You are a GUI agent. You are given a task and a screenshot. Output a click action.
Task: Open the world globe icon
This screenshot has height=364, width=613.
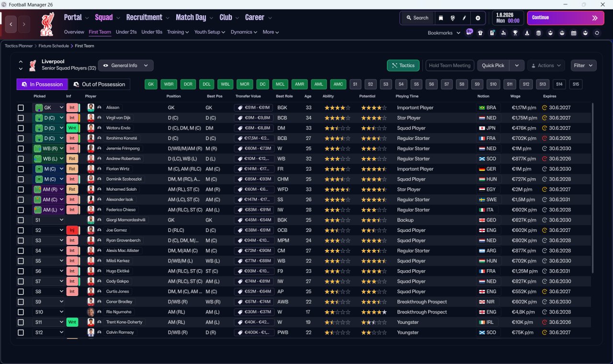453,18
